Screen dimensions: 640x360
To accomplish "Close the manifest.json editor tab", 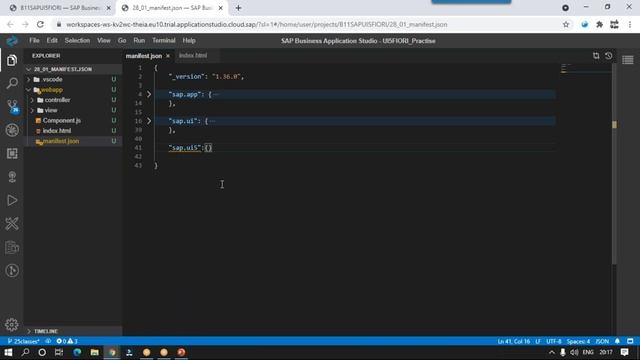I will pyautogui.click(x=168, y=56).
